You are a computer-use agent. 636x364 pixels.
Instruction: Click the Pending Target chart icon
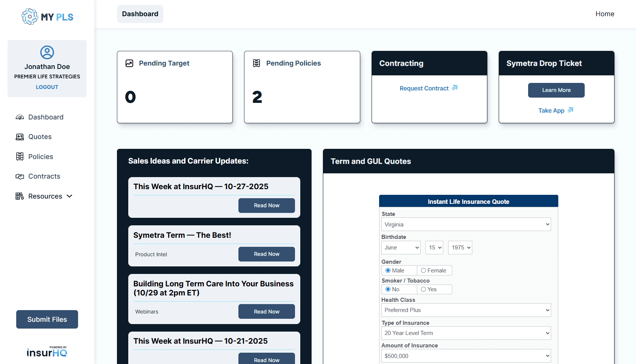point(129,63)
